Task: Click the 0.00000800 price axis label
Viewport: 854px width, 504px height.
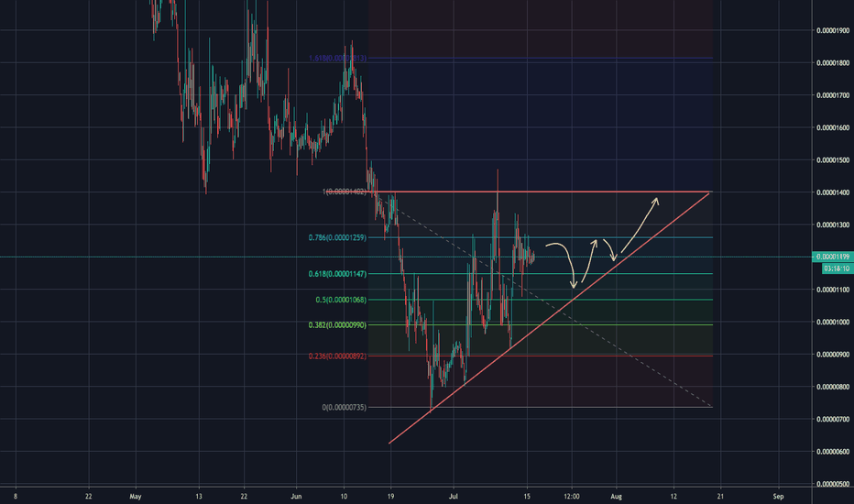Action: pos(833,387)
